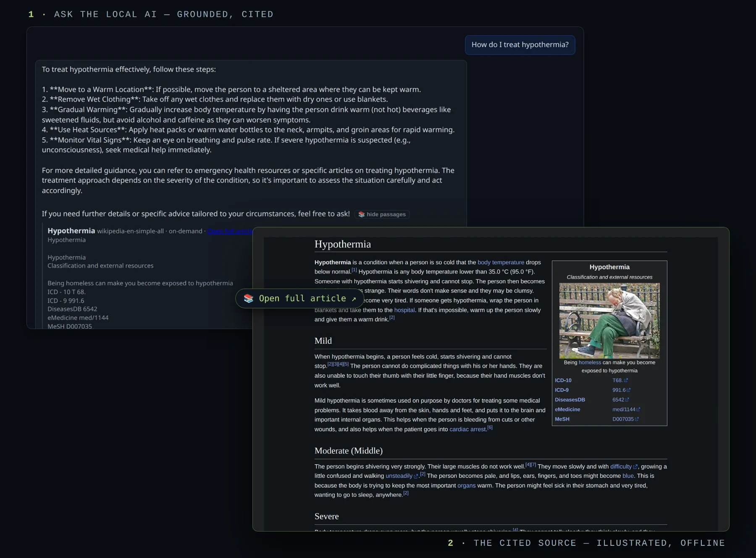Click 'To treat hypothermia effectively' answer line
This screenshot has height=558, width=756.
coord(129,69)
